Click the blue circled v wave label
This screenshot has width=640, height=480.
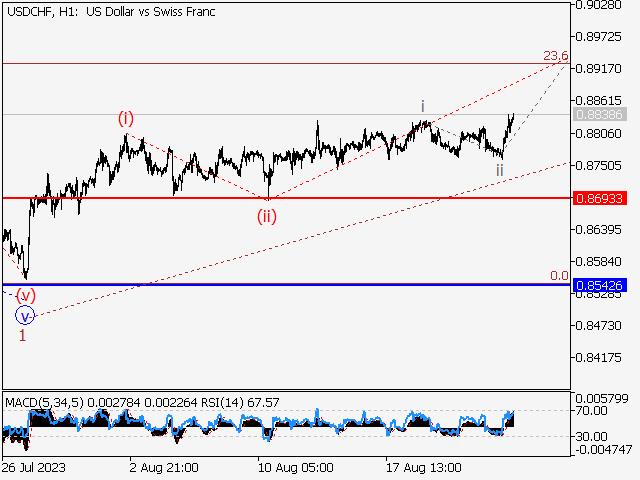(25, 316)
